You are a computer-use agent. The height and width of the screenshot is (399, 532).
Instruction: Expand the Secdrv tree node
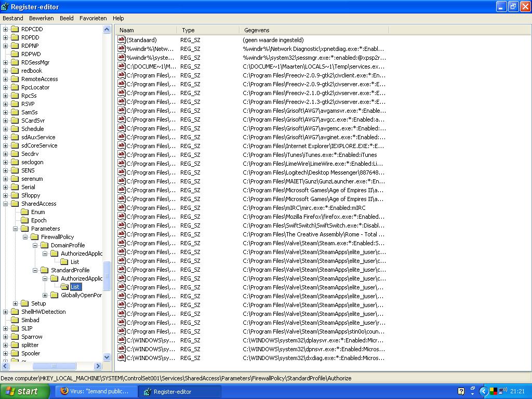[x=5, y=154]
